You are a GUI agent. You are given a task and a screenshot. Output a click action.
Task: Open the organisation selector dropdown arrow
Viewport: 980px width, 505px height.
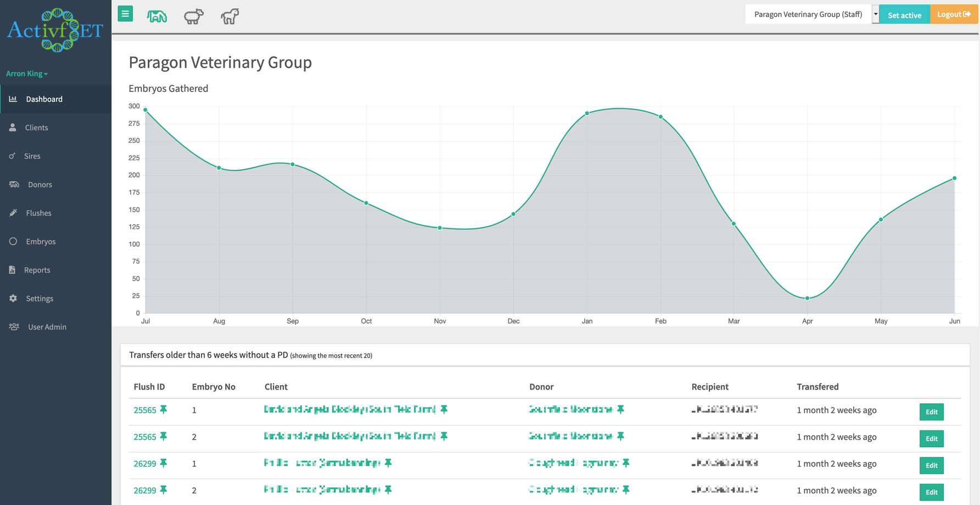875,14
